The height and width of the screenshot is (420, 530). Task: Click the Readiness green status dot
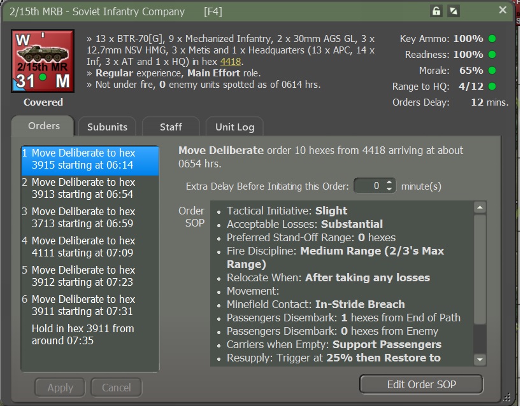(x=492, y=54)
